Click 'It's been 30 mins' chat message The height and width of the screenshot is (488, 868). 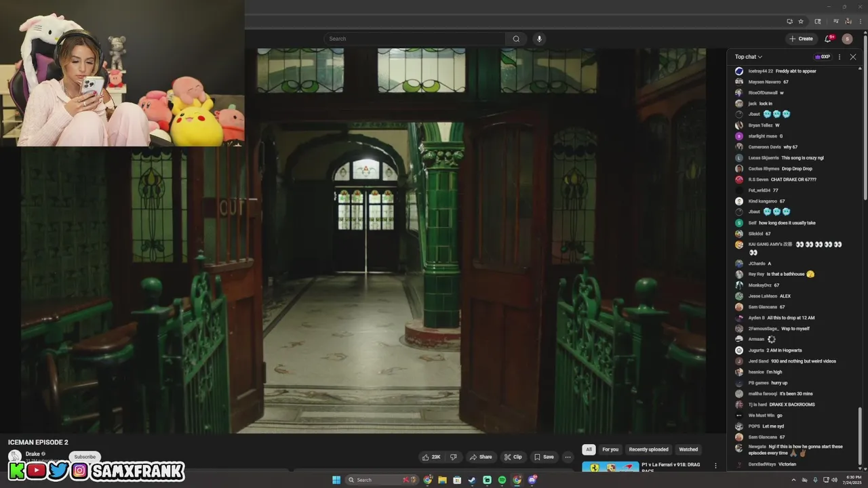[796, 394]
